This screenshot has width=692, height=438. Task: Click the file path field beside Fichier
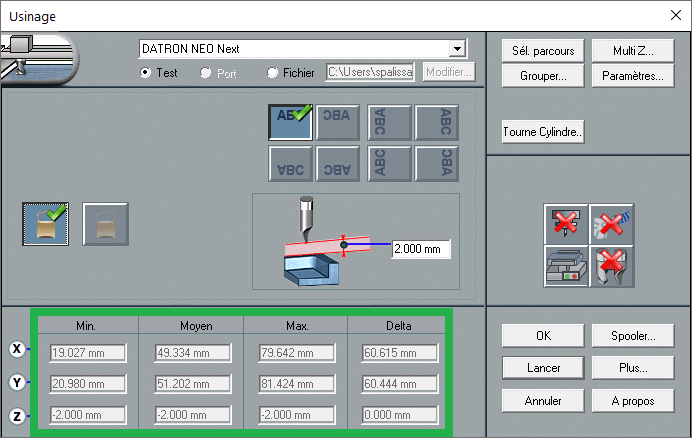click(370, 73)
